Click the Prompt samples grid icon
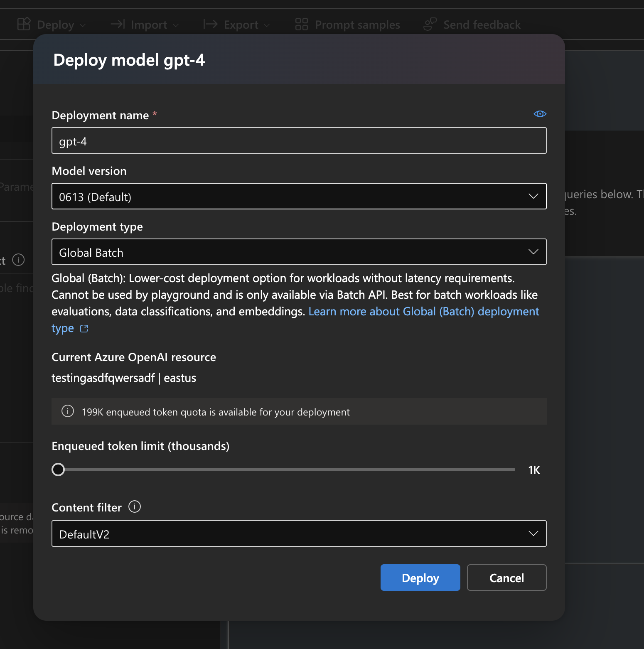This screenshot has height=649, width=644. 302,24
